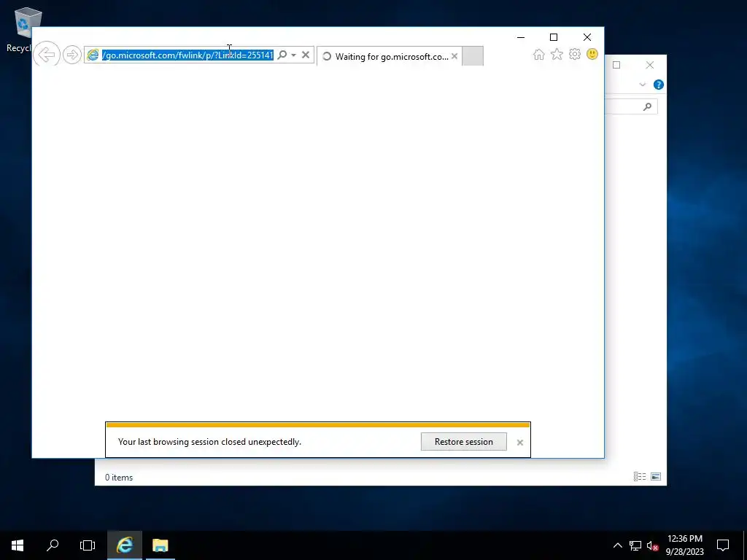Click the search magnifier in address bar
747x560 pixels.
(x=282, y=55)
